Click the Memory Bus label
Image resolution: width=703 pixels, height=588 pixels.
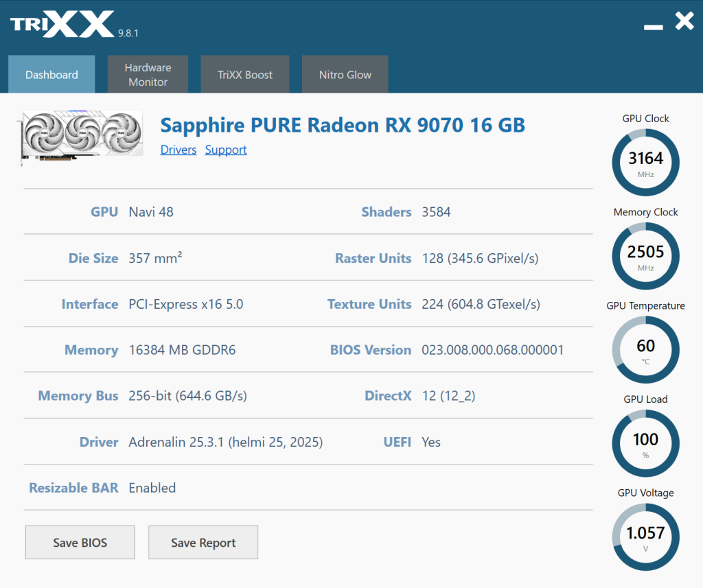pyautogui.click(x=78, y=396)
